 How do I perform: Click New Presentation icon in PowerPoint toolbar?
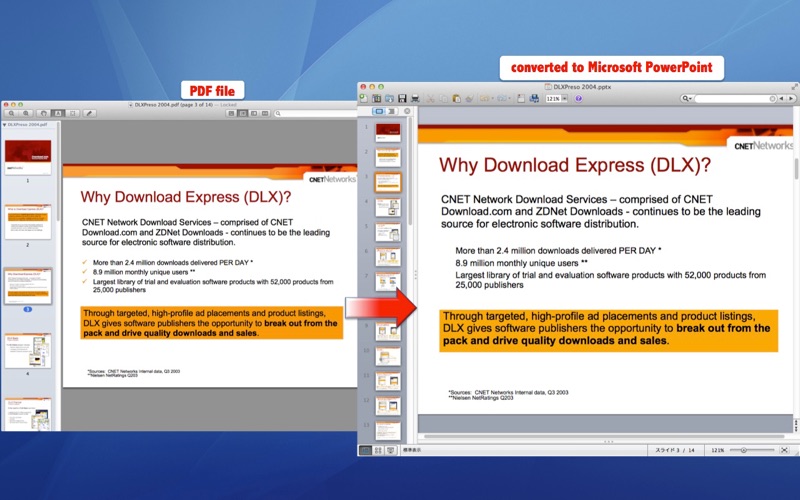click(x=363, y=98)
